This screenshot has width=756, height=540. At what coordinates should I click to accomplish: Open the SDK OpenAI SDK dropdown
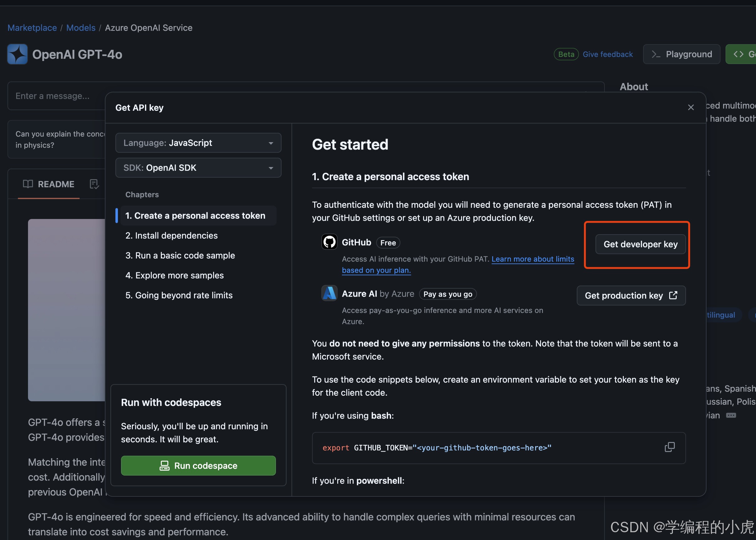pos(198,168)
